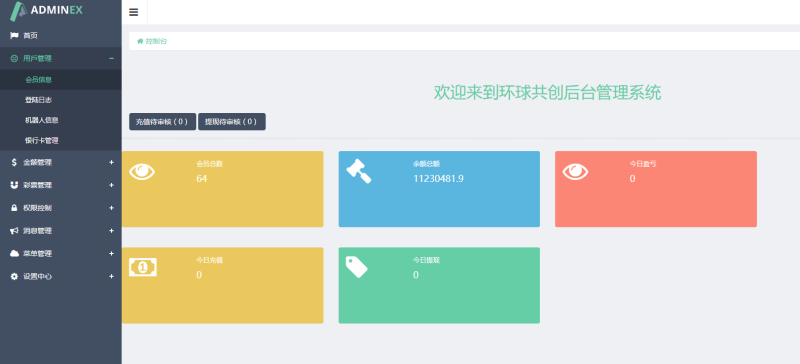This screenshot has width=800, height=364.
Task: Click the gear icon for 设置中心
Action: point(14,276)
